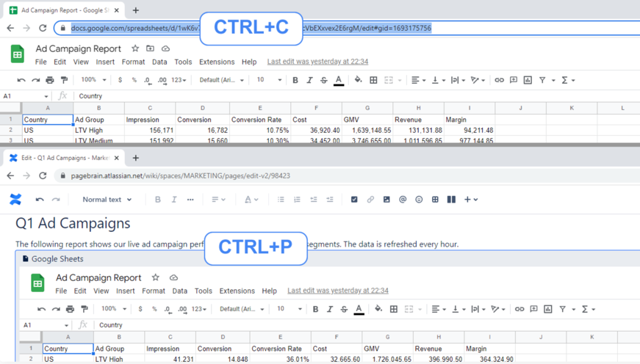The height and width of the screenshot is (364, 640).
Task: Open the zoom 100% dropdown in the upper Sheets toolbar
Action: pos(93,80)
